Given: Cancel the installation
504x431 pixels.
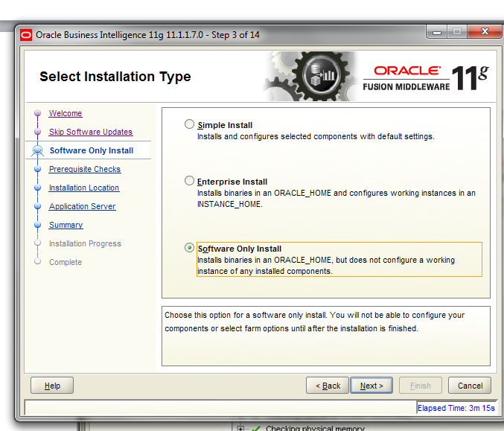Looking at the screenshot, I should (x=470, y=386).
